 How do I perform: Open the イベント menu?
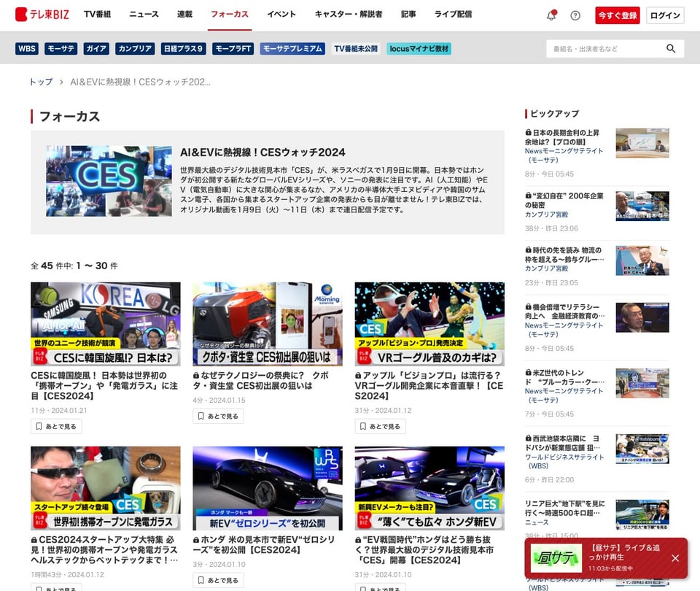281,15
